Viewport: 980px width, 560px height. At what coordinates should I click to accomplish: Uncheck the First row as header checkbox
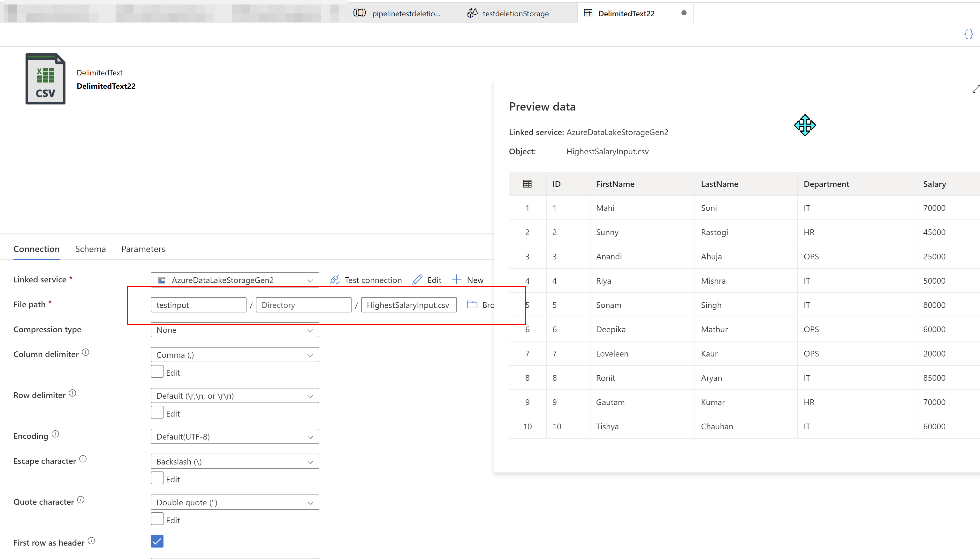(156, 541)
